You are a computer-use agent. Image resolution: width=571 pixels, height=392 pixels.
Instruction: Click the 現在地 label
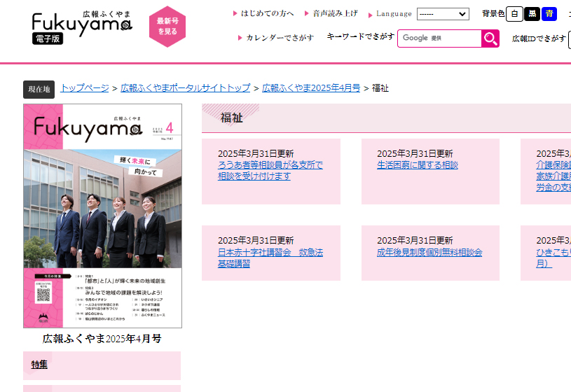point(39,90)
